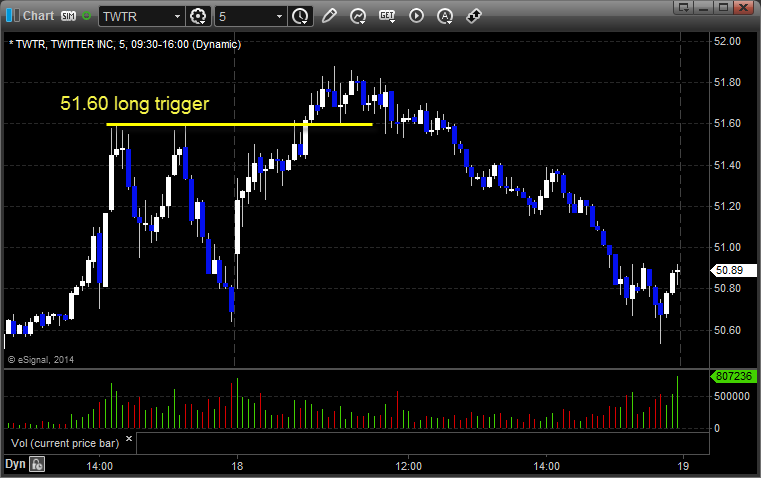Click the 51.40 price axis label

[x=728, y=165]
